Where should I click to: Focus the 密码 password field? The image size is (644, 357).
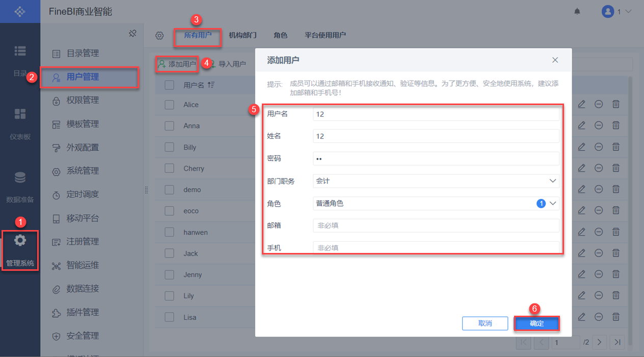click(x=436, y=159)
